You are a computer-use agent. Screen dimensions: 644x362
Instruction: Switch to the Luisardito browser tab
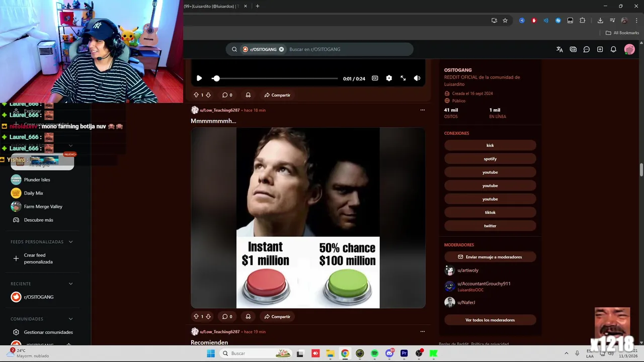tap(211, 6)
